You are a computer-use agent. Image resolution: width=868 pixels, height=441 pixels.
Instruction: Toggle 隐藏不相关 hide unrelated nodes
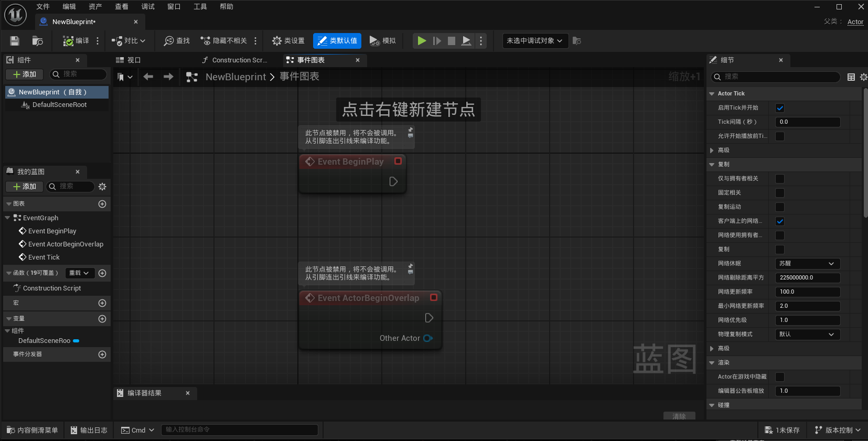(223, 41)
